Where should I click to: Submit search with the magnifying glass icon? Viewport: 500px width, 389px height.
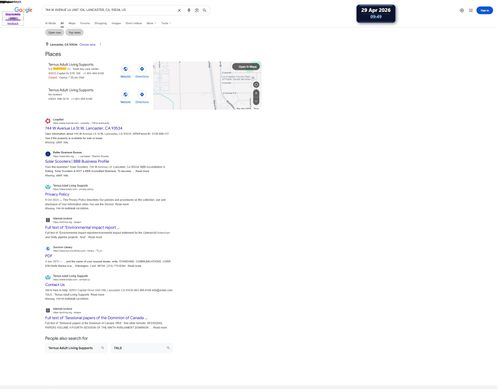click(205, 10)
